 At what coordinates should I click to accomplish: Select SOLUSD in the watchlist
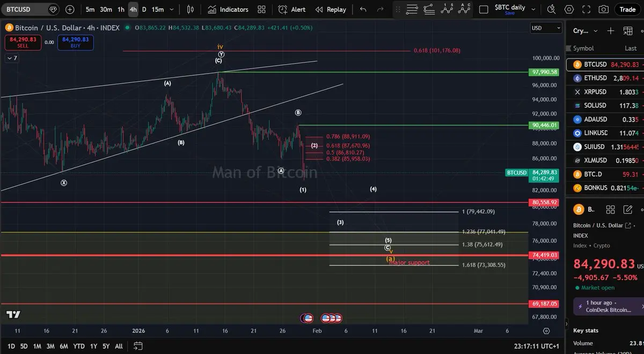pos(605,106)
